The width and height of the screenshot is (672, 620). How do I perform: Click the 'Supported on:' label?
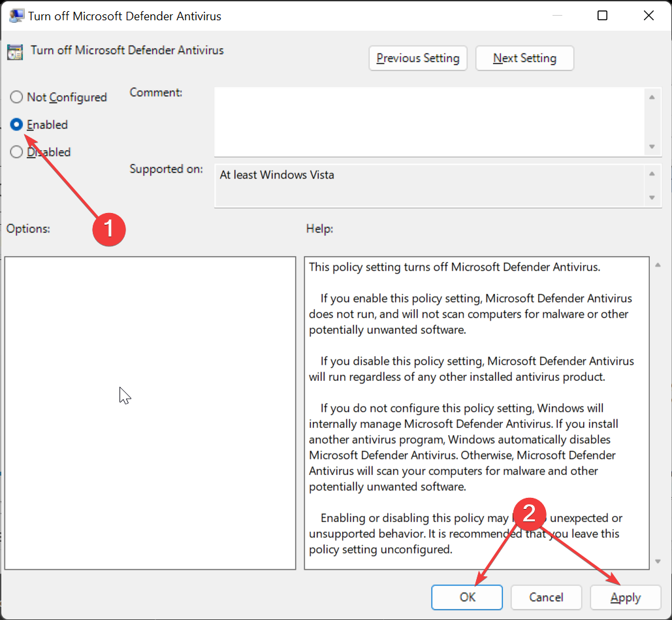tap(167, 169)
